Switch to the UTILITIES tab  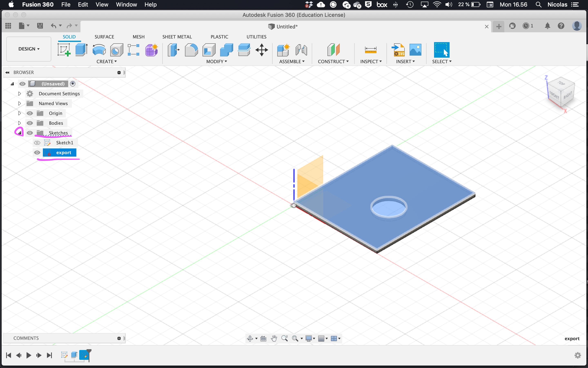click(x=256, y=37)
